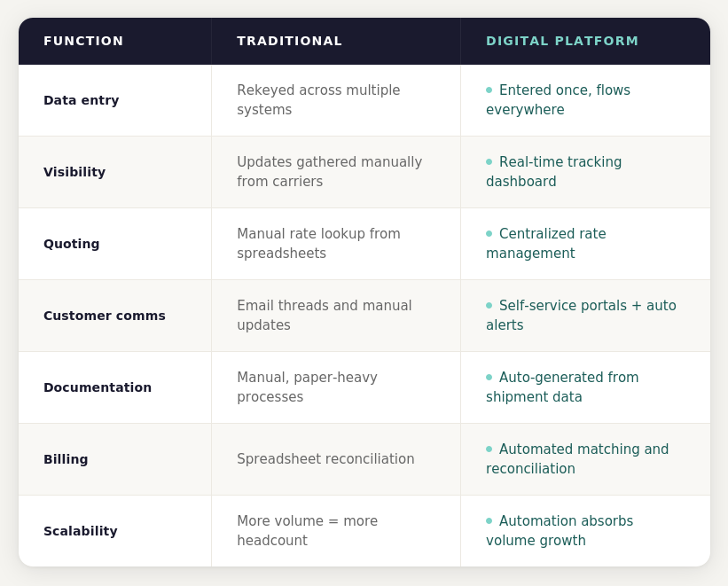Click 'Updates gathered manually from carriers' cell
Viewport: 728px width, 586px height.
pos(336,172)
